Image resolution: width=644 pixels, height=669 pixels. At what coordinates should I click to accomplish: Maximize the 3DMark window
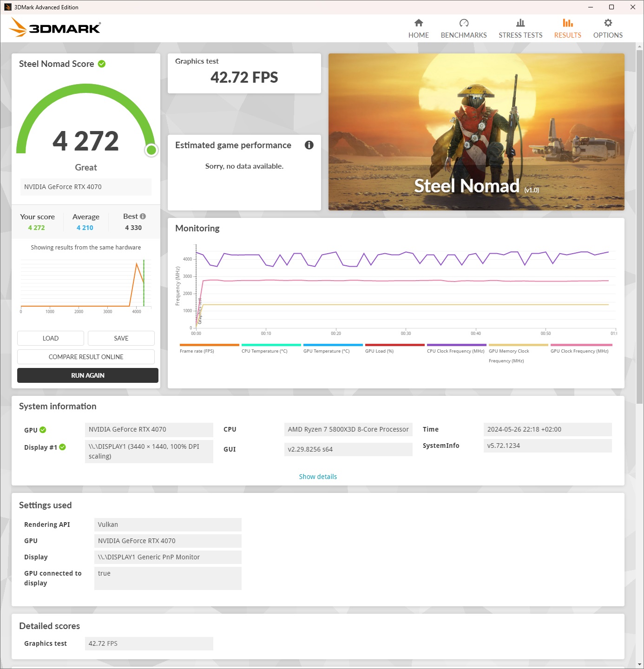click(611, 7)
